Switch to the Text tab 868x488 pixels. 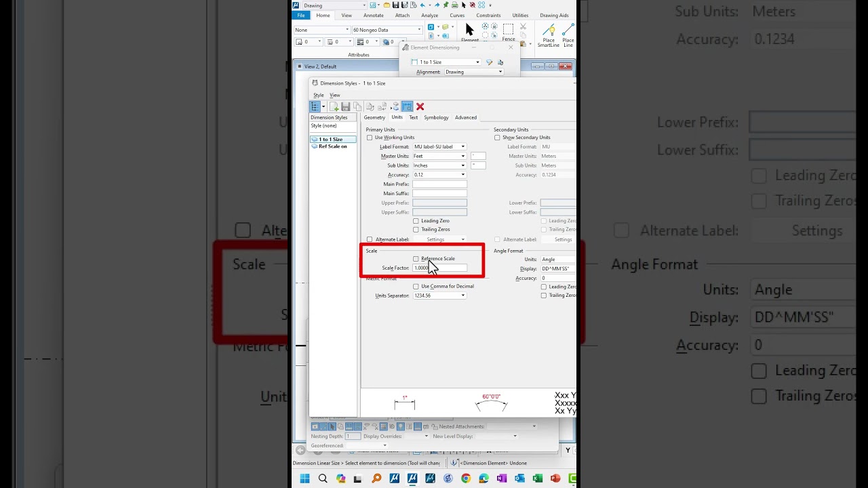(413, 117)
